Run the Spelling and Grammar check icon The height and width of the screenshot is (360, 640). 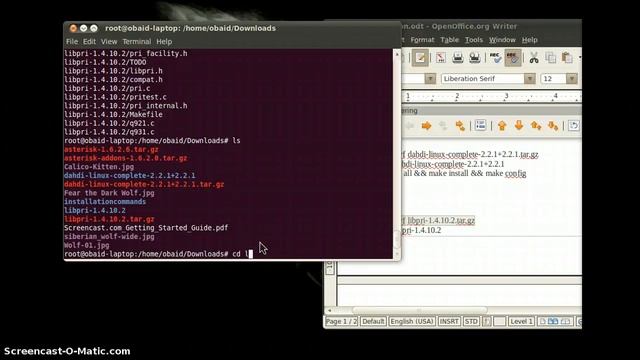tap(496, 58)
